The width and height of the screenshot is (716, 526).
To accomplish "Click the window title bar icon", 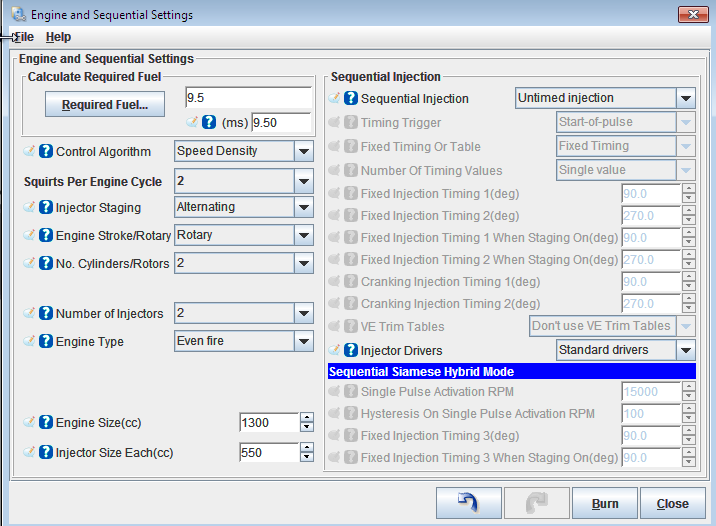I will coord(19,15).
